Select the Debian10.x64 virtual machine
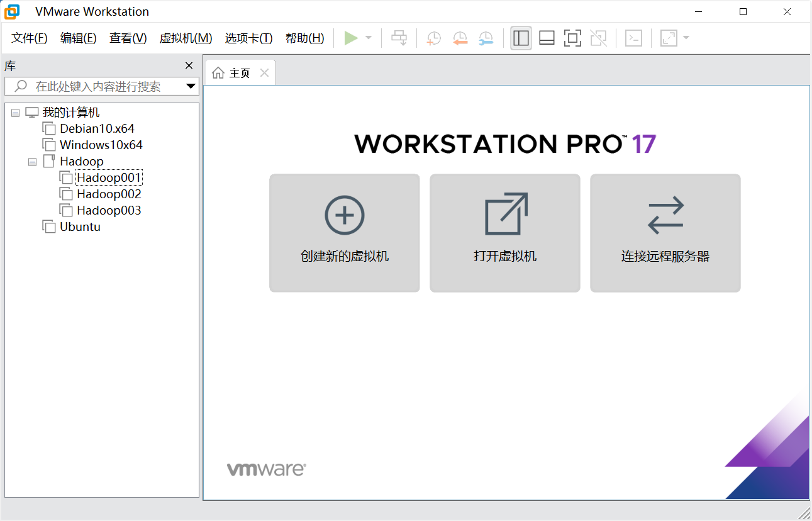 pos(97,128)
